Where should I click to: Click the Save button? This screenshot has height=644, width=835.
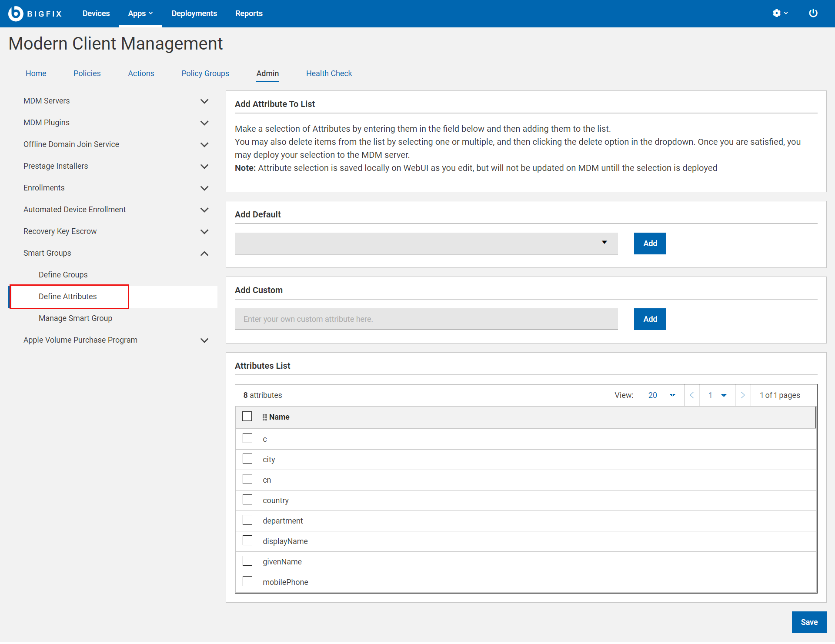pos(808,622)
